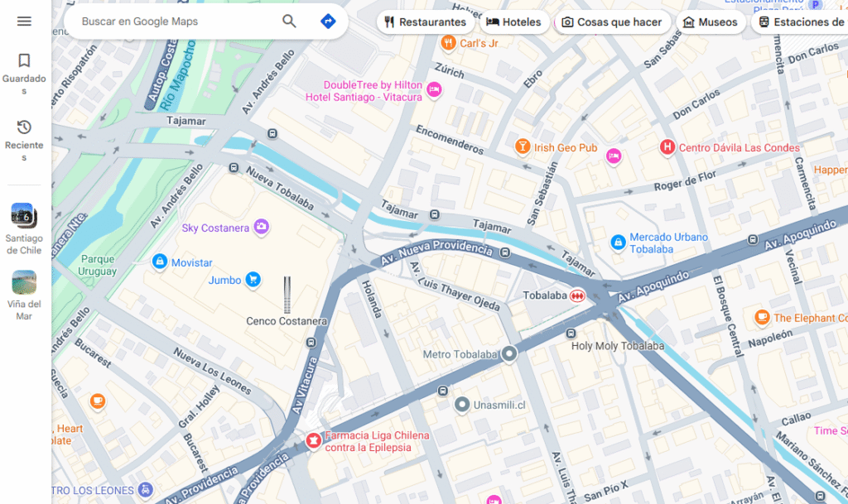This screenshot has height=504, width=848.
Task: Click the Parque Uruguay label
Action: (98, 265)
